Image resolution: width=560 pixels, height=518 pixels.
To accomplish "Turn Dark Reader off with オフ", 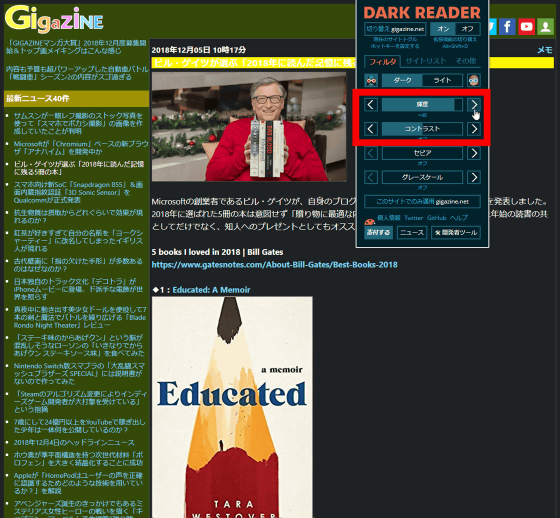I will [x=468, y=29].
